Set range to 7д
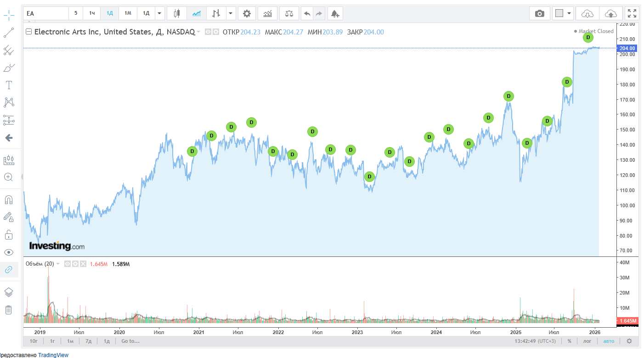 pyautogui.click(x=88, y=341)
